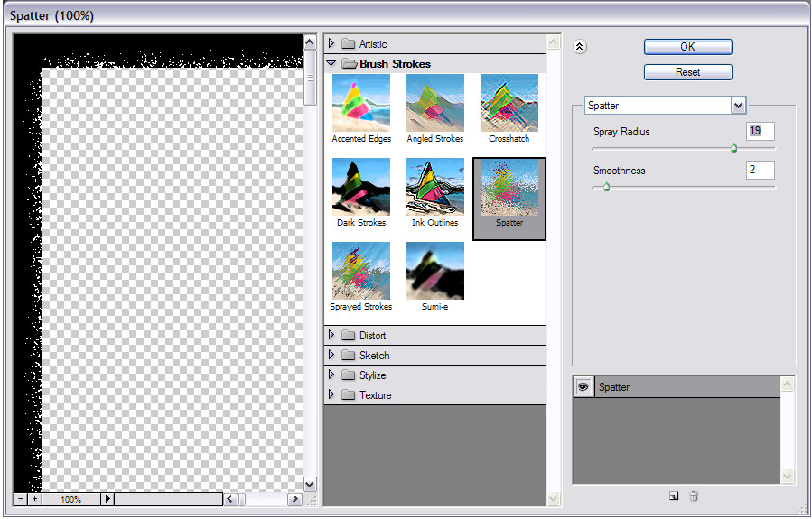Expand the Stylize filter category
The height and width of the screenshot is (519, 812).
coord(331,374)
